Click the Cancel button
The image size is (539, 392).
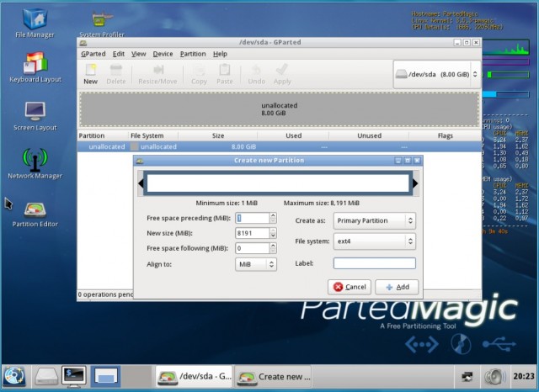point(350,287)
